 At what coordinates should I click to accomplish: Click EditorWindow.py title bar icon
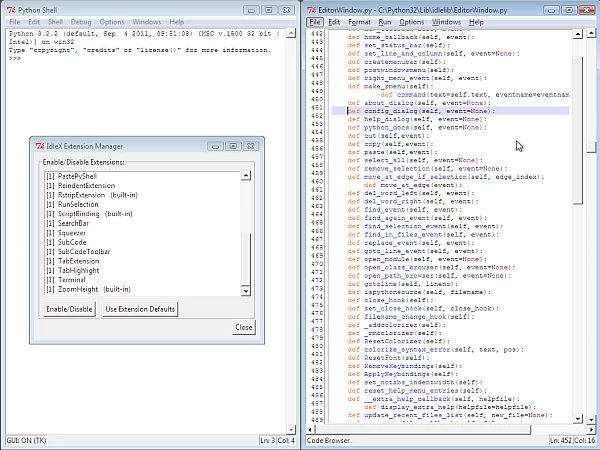tap(312, 10)
